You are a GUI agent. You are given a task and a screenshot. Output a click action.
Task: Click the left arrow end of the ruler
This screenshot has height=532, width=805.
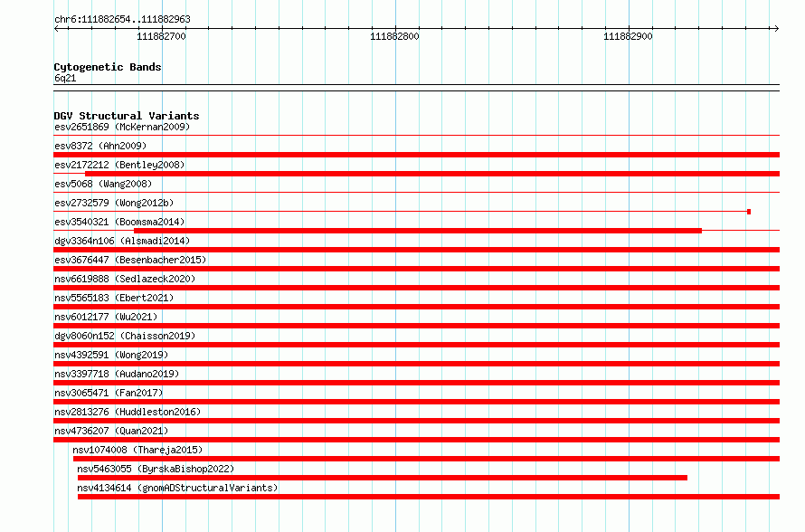point(56,28)
